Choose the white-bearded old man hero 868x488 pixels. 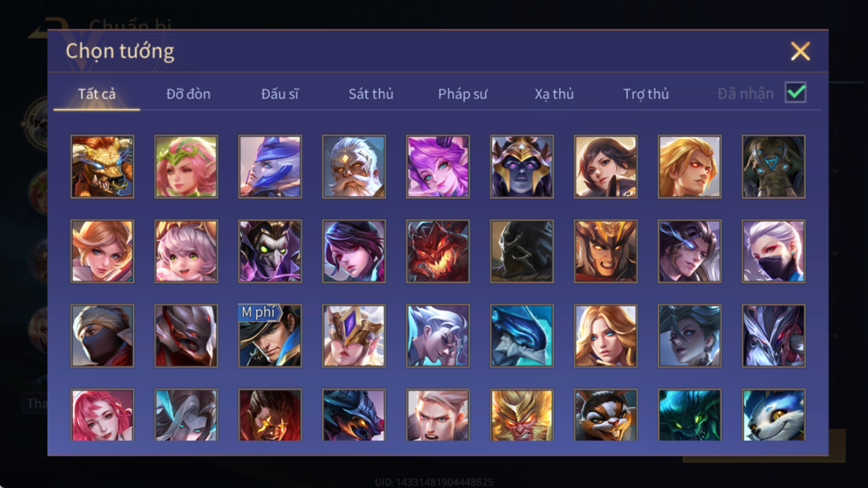pos(354,166)
